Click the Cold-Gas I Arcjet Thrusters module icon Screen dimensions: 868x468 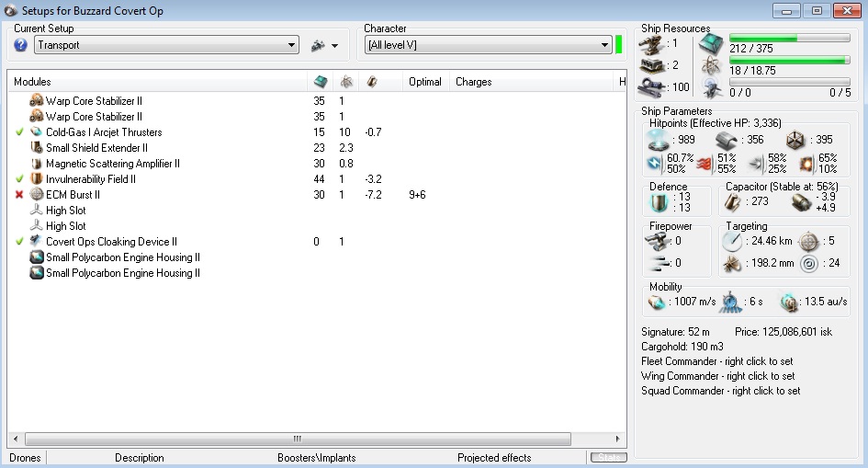[x=37, y=131]
